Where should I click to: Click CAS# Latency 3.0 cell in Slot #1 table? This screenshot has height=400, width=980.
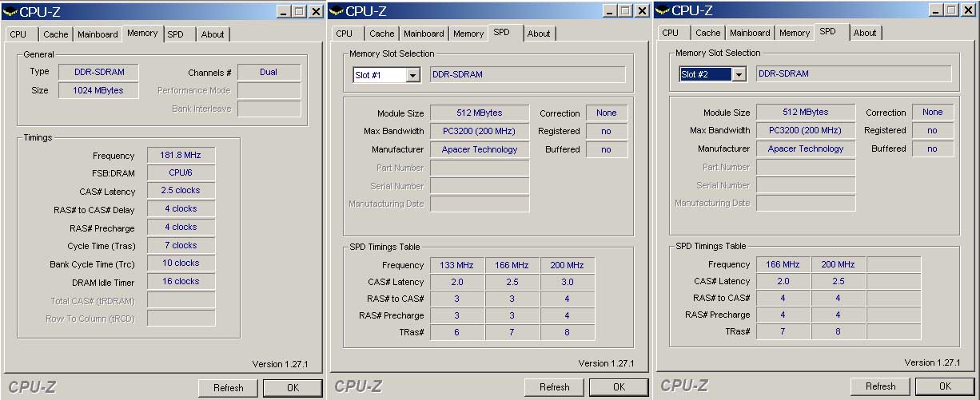tap(568, 282)
